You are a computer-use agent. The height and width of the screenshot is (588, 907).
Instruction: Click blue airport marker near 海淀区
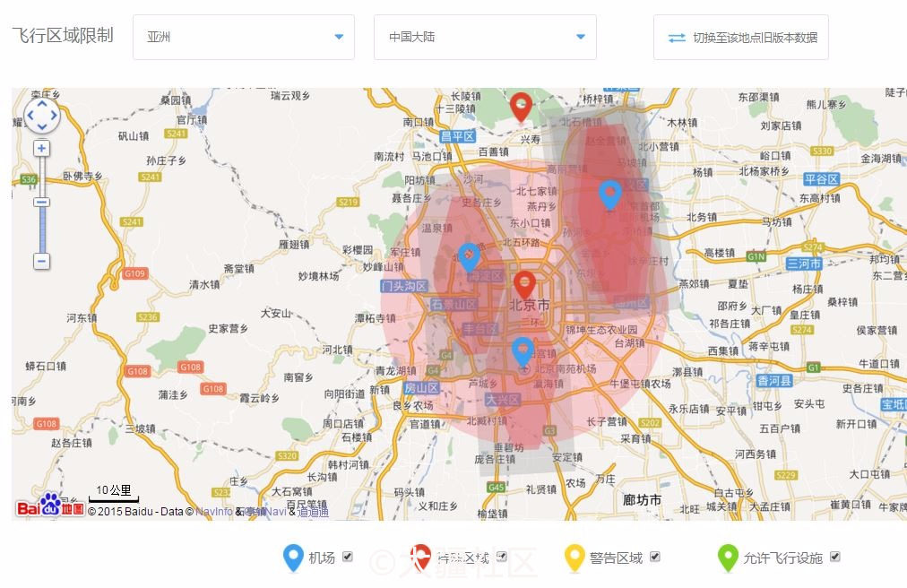click(469, 256)
